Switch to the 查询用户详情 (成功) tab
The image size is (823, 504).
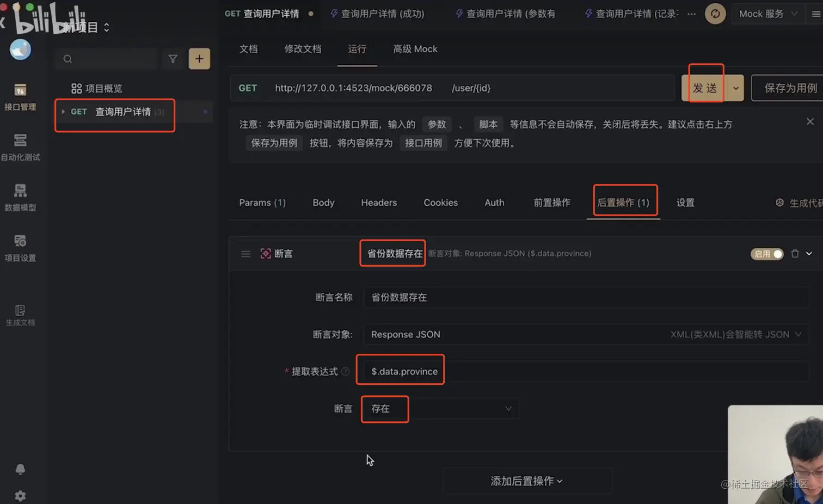(377, 14)
